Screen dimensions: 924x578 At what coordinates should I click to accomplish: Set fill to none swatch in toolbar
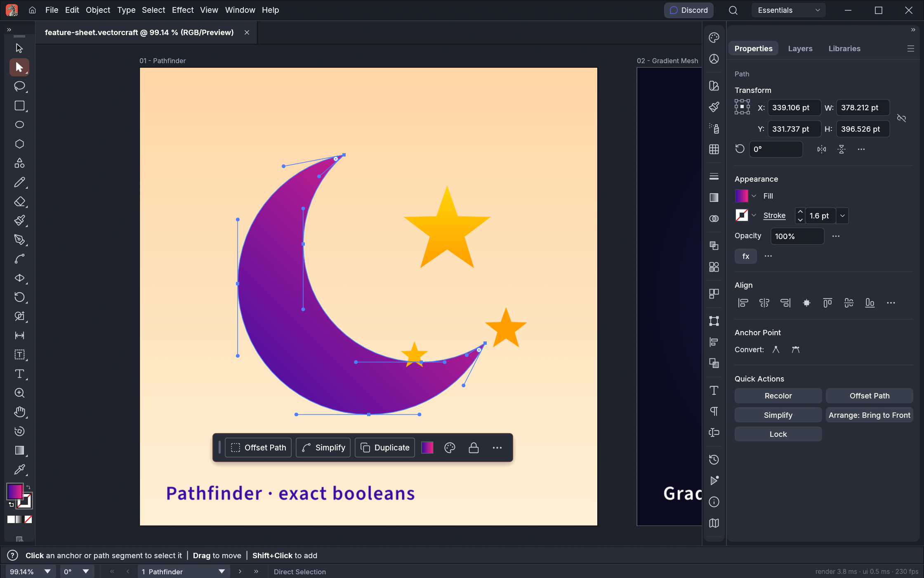(28, 519)
